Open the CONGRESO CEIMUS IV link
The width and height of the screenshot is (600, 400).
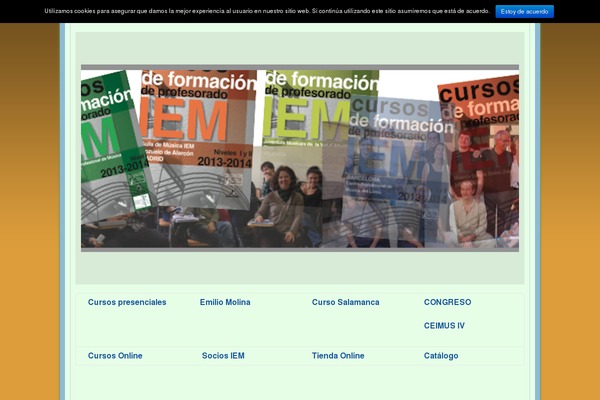(447, 314)
